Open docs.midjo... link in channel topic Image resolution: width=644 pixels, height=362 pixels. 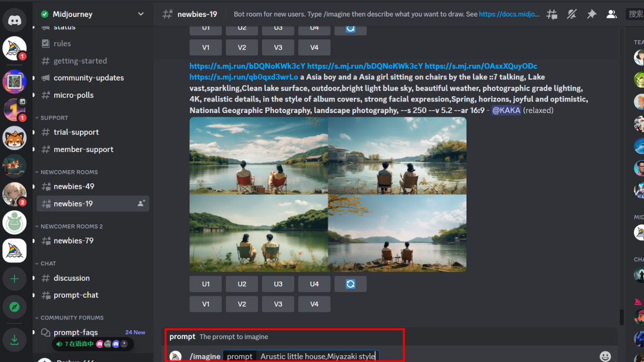(x=509, y=14)
